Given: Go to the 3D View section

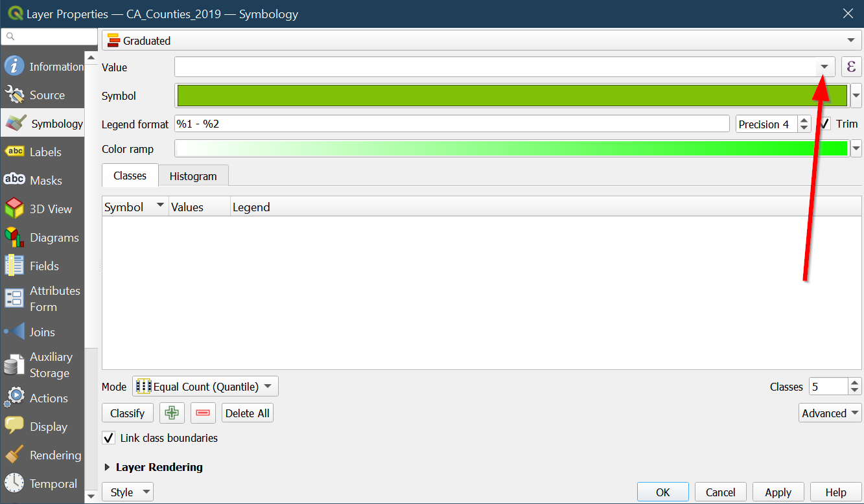Looking at the screenshot, I should pos(14,209).
